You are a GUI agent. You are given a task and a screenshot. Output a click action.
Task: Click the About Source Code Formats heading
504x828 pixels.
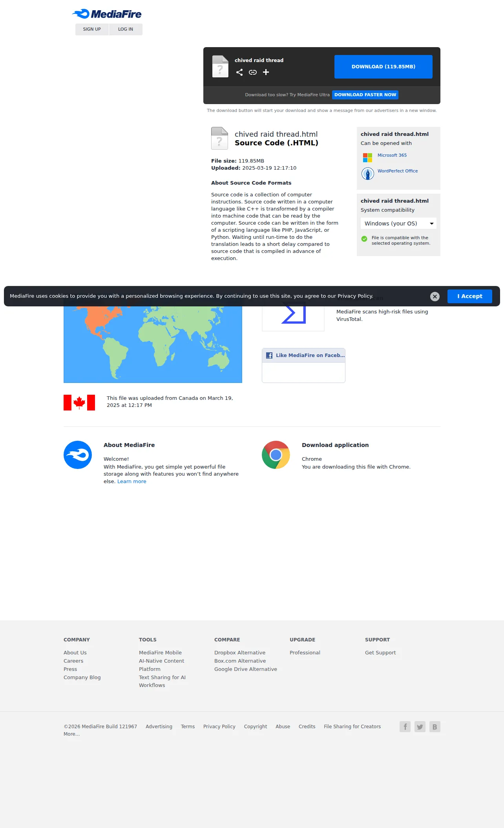point(251,183)
